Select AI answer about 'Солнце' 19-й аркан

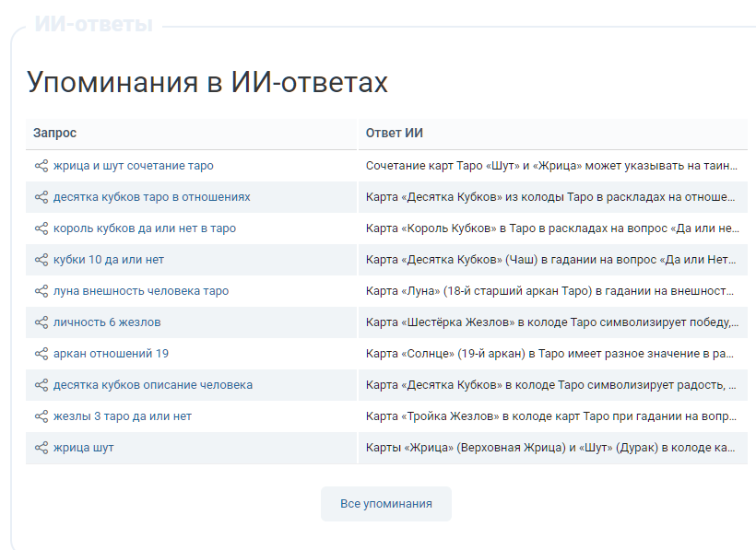549,354
